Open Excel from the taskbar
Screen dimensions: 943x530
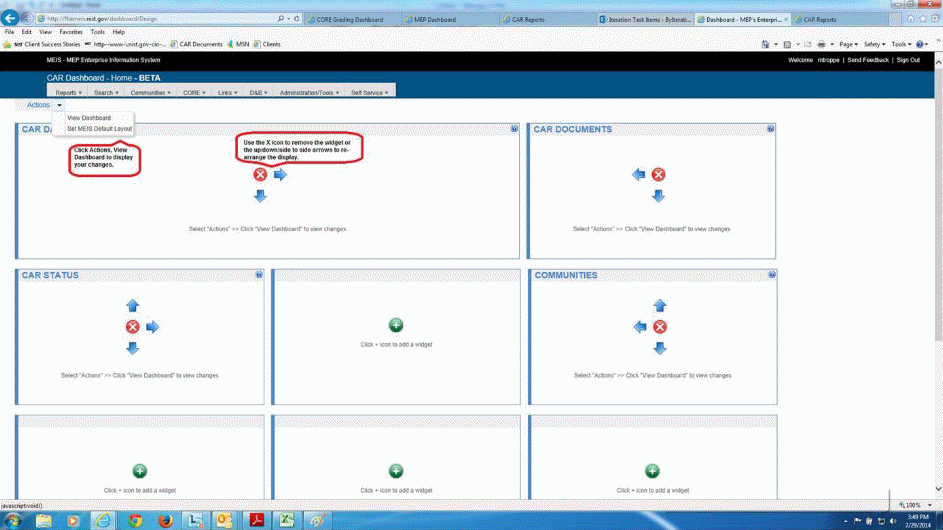point(286,520)
